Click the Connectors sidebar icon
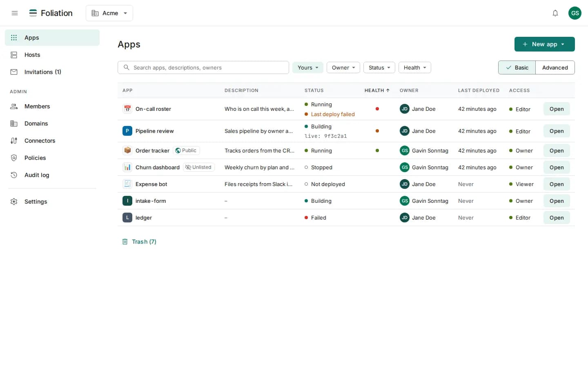 tap(14, 141)
